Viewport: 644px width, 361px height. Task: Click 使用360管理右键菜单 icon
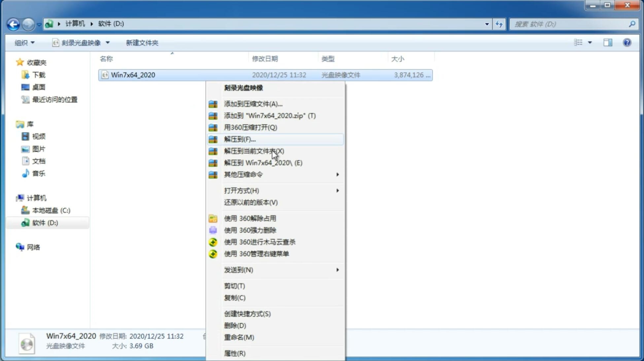coord(213,253)
